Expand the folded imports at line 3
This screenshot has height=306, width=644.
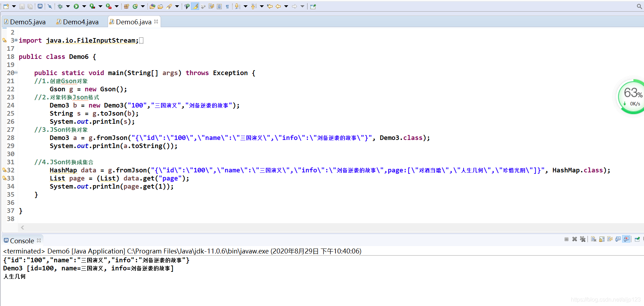tap(16, 40)
